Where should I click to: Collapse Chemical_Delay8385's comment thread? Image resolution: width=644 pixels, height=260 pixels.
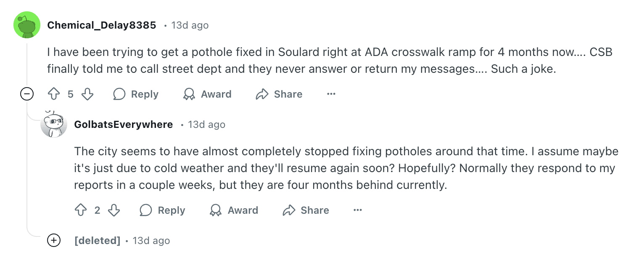pos(26,94)
